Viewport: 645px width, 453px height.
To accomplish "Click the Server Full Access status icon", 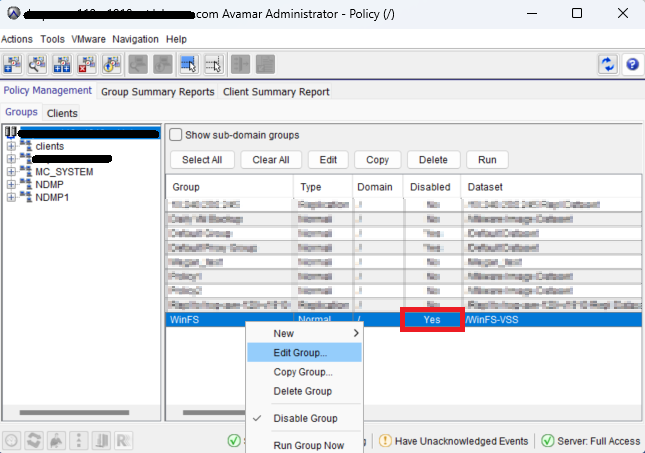I will point(547,441).
